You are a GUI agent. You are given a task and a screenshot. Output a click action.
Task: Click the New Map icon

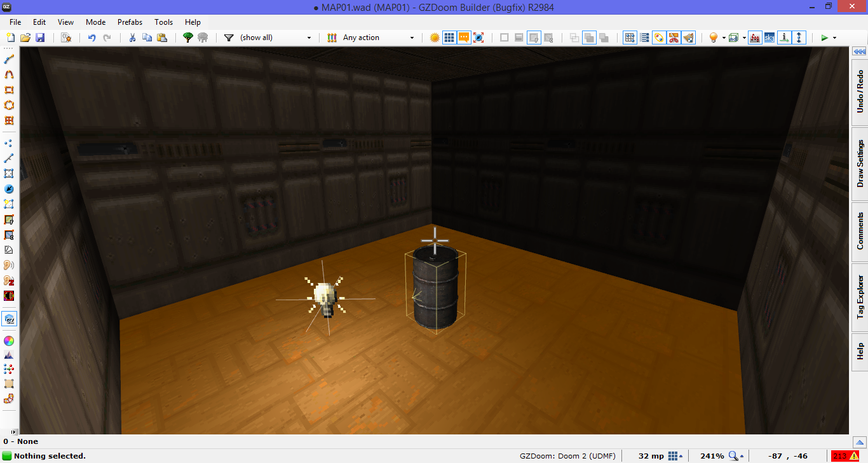[11, 38]
